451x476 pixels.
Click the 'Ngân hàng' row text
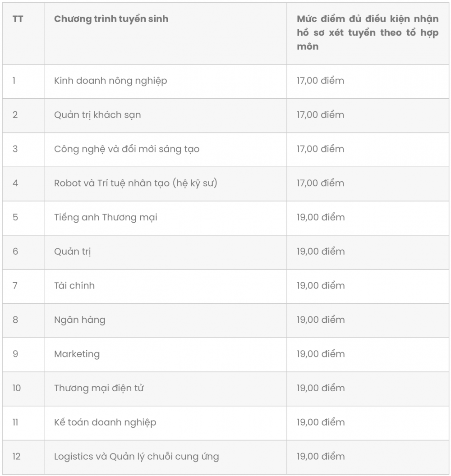(80, 320)
